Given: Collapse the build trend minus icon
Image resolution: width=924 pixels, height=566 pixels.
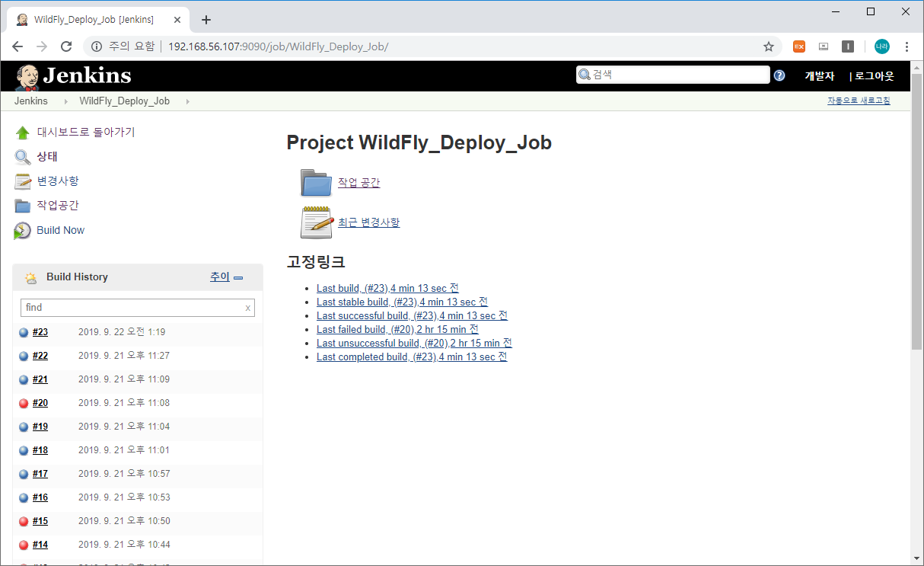Looking at the screenshot, I should [238, 278].
